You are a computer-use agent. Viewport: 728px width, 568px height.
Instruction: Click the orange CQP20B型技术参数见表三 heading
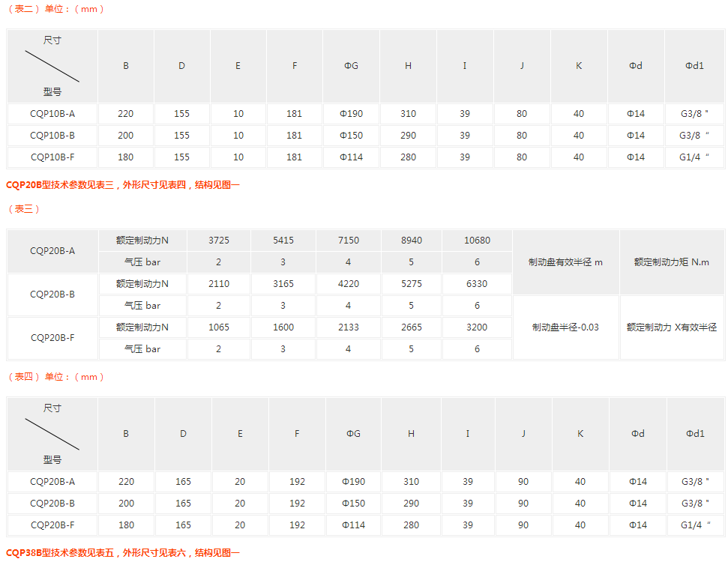(123, 184)
